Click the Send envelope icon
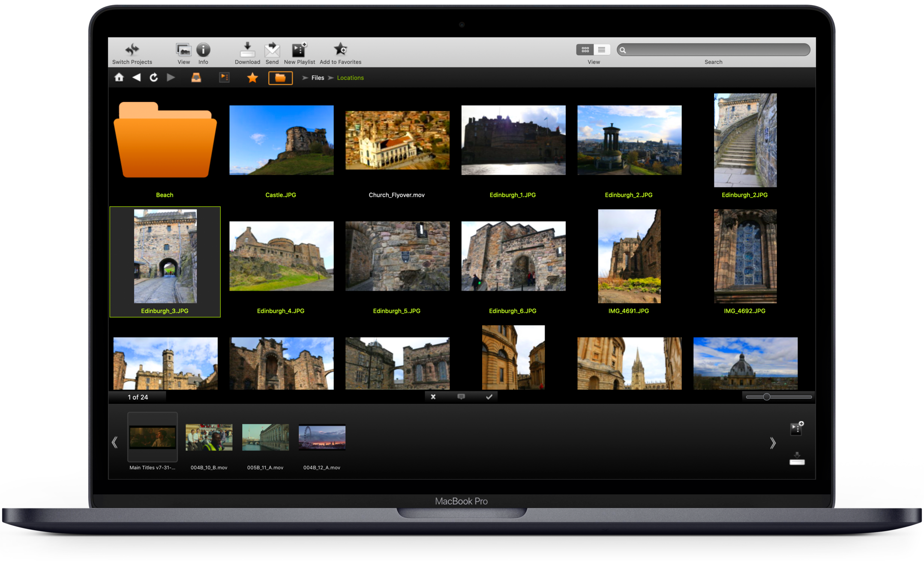This screenshot has height=561, width=924. 272,50
